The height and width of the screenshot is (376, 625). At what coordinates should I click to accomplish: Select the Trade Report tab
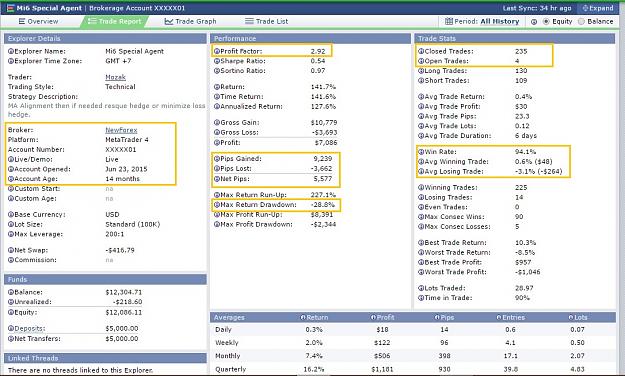[x=114, y=22]
